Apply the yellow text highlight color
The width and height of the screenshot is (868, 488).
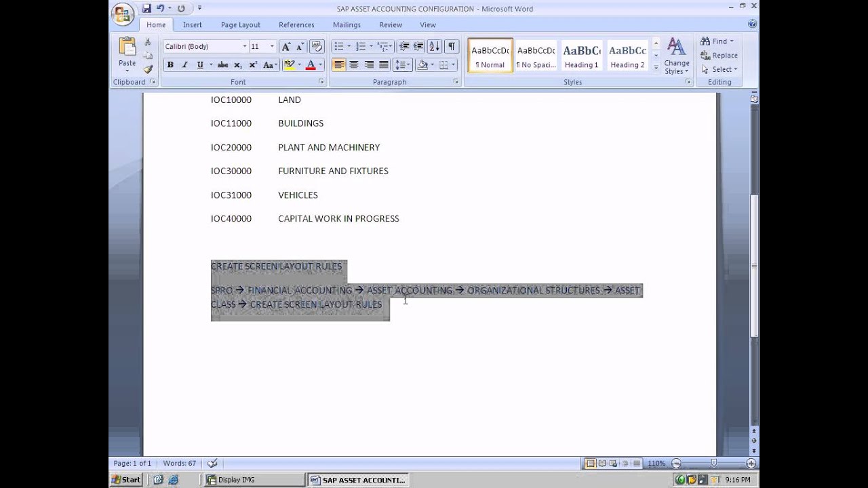click(x=289, y=65)
